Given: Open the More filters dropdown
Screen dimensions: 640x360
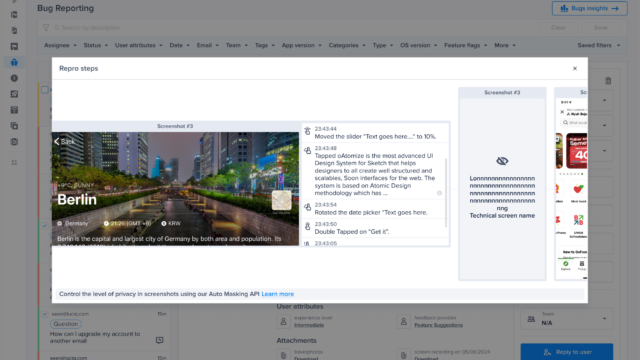Looking at the screenshot, I should [x=505, y=45].
